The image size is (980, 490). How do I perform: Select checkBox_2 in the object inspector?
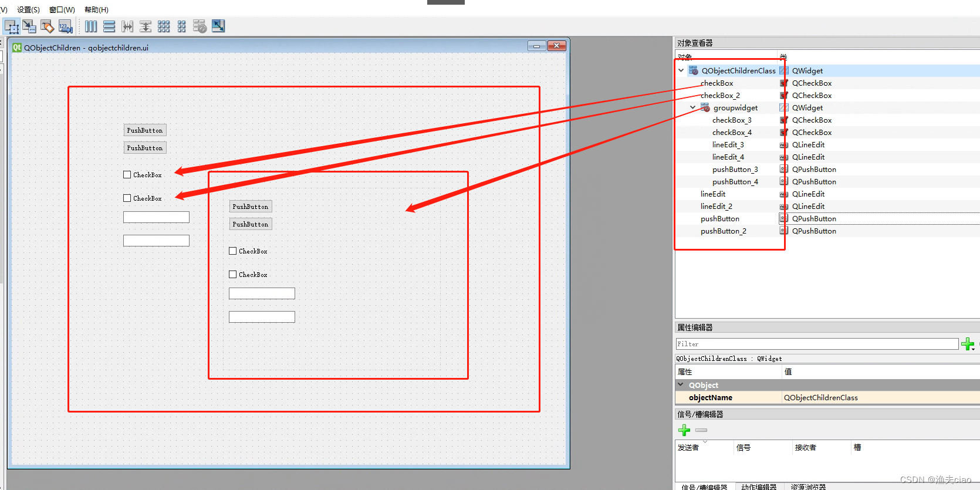(720, 95)
